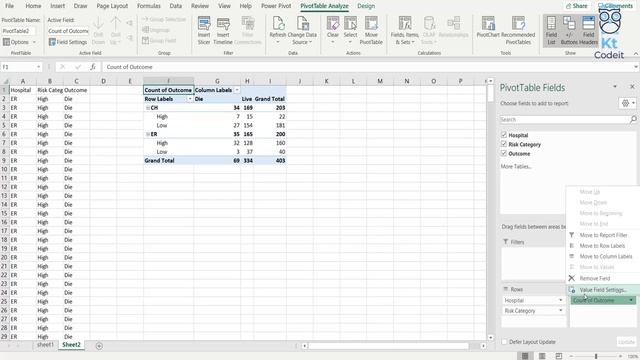The image size is (640, 360).
Task: Close the PivotTable Fields pane
Action: [x=632, y=87]
